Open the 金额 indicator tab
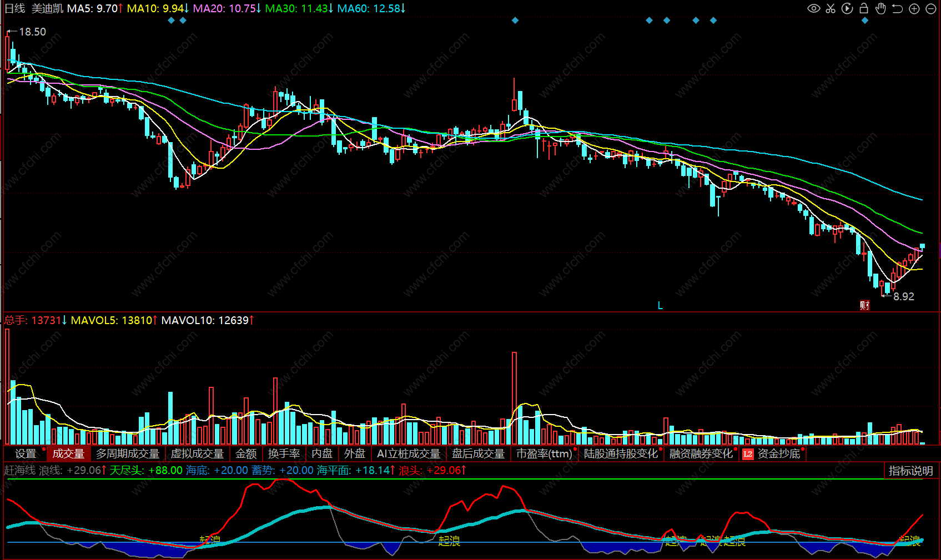This screenshot has width=941, height=560. point(246,454)
